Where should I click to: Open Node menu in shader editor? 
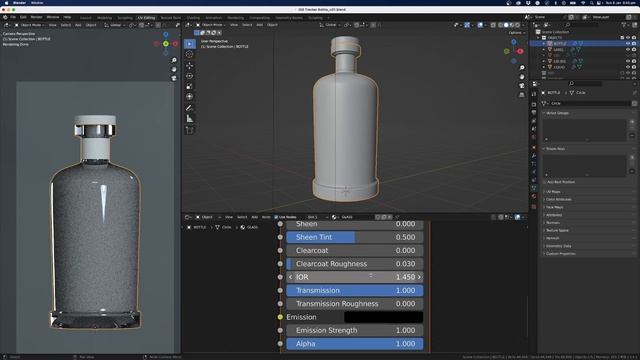pyautogui.click(x=266, y=217)
